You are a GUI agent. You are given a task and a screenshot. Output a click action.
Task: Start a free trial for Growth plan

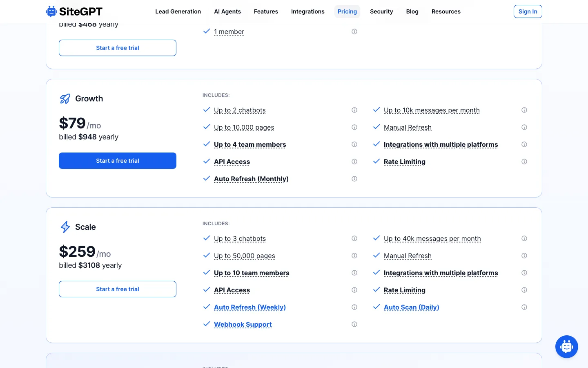tap(118, 161)
